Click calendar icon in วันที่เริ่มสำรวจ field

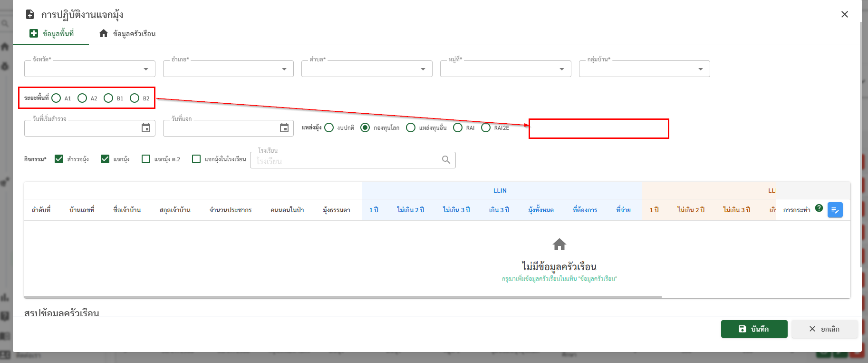tap(146, 128)
